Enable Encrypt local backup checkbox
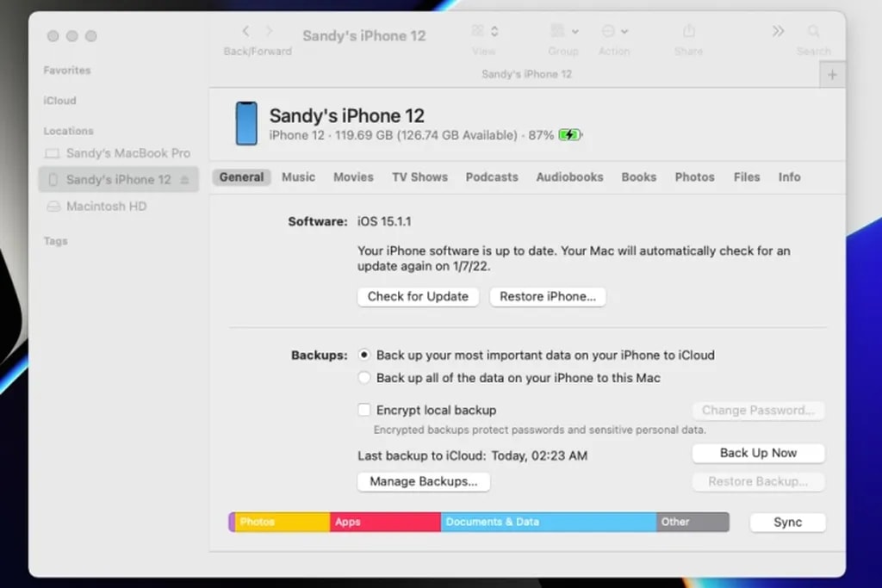This screenshot has width=882, height=588. [x=365, y=411]
